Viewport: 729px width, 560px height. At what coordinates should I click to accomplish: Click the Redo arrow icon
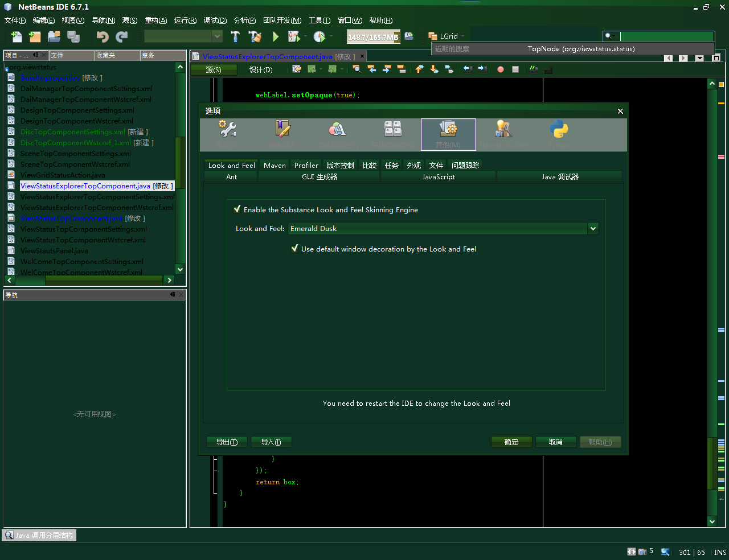click(x=122, y=37)
